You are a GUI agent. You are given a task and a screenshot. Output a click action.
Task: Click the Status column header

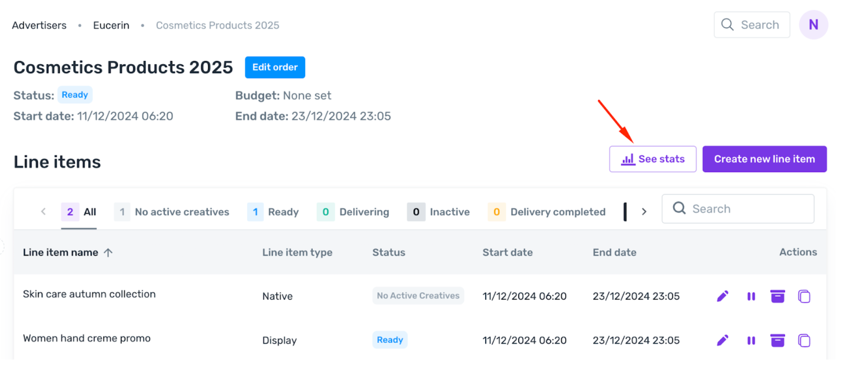(389, 252)
